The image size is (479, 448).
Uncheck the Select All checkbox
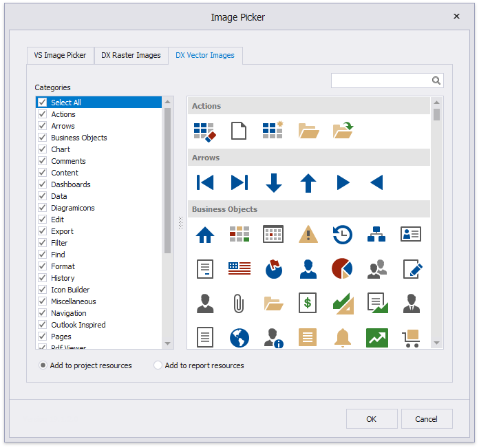click(43, 103)
